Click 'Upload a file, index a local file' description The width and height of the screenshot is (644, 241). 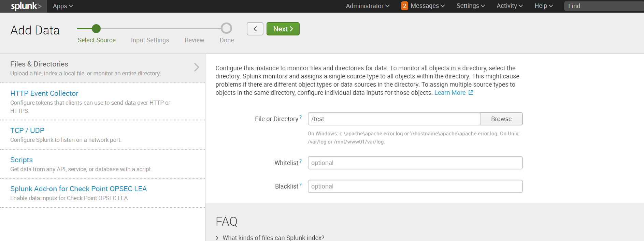click(85, 73)
